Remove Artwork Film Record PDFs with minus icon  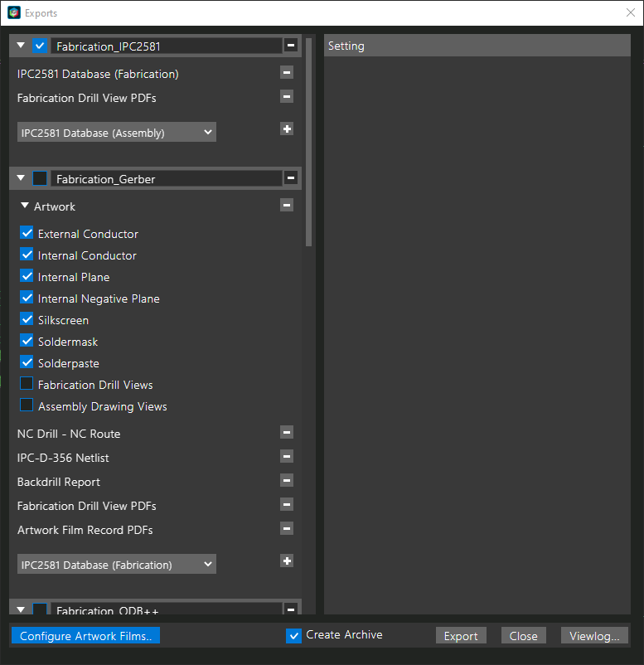tap(287, 528)
